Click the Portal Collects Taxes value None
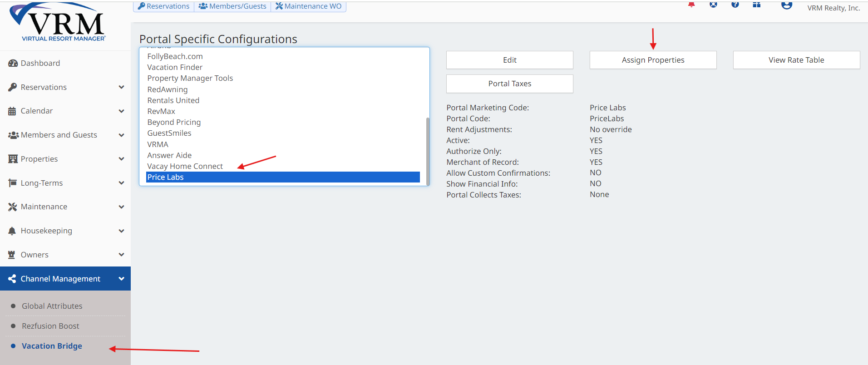868x365 pixels. [599, 194]
